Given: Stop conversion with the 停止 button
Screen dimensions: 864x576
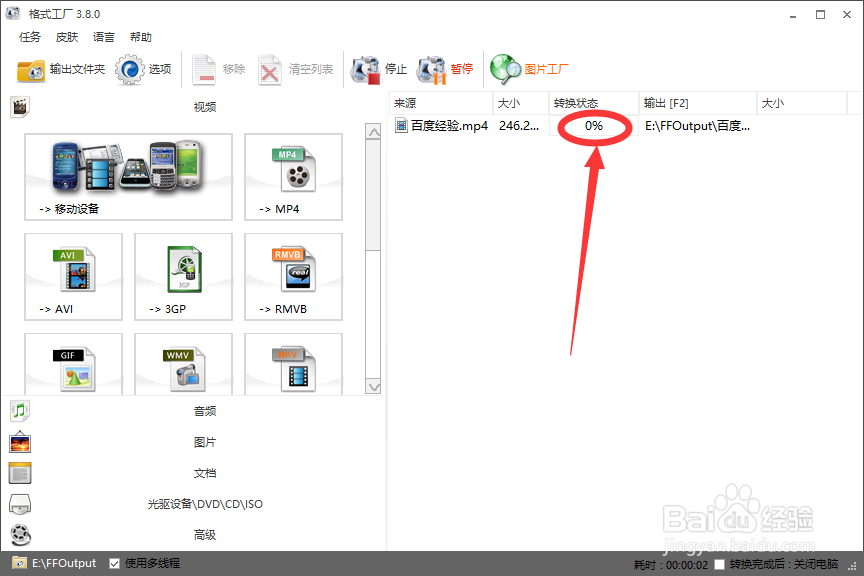Looking at the screenshot, I should pos(379,69).
